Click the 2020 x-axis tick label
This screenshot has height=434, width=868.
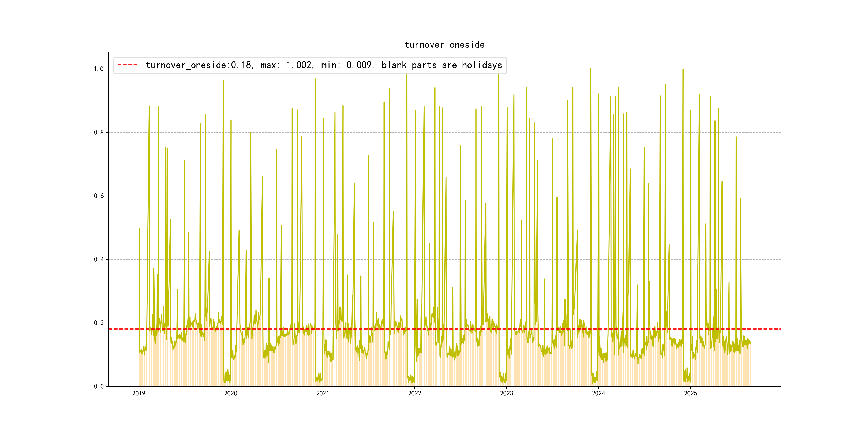[231, 393]
